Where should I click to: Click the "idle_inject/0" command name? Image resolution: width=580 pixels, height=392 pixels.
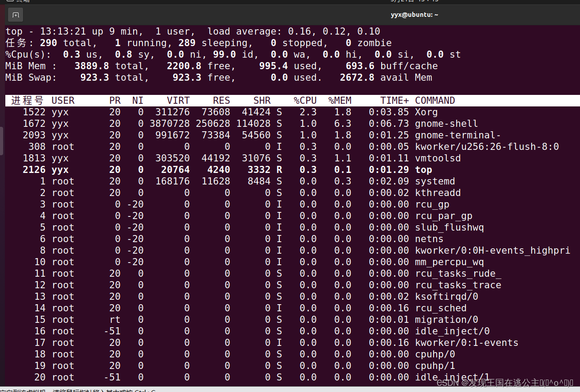pyautogui.click(x=452, y=331)
